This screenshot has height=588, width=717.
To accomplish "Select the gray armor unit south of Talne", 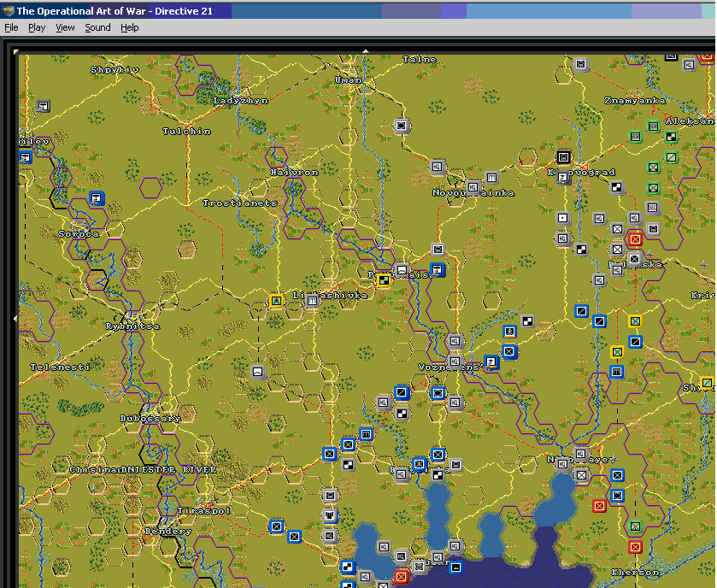I will pos(401,126).
